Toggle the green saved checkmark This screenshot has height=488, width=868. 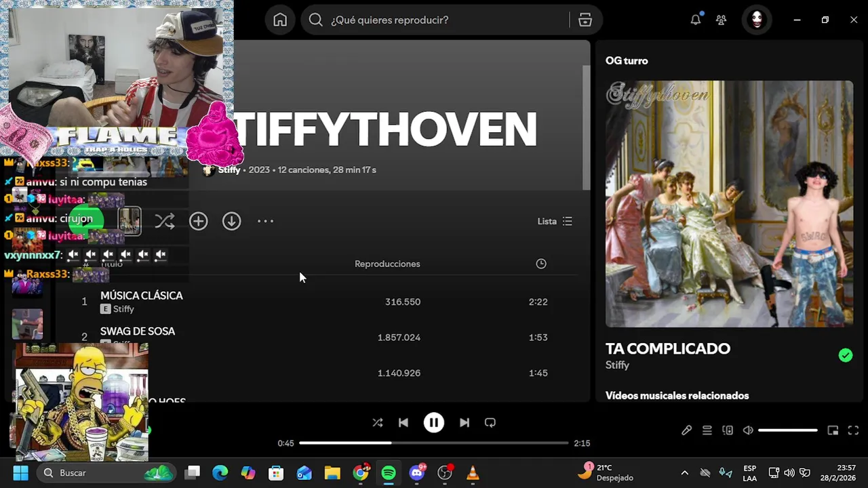pos(845,355)
